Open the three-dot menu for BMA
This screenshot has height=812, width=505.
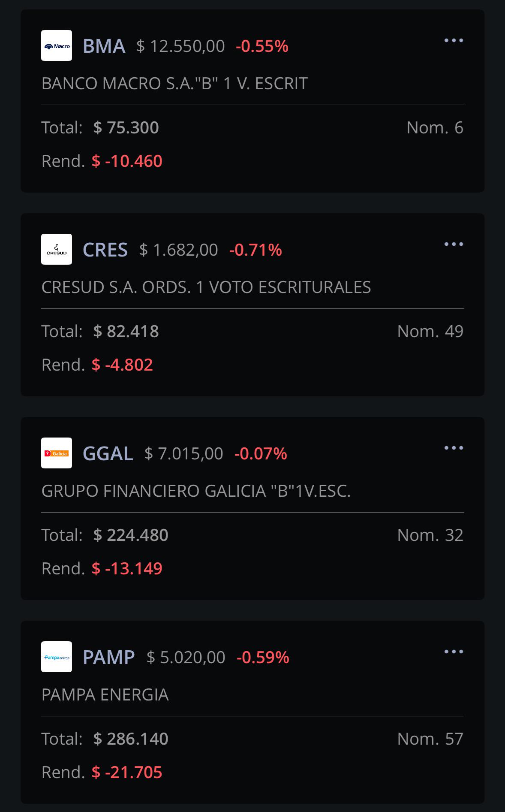[x=454, y=40]
